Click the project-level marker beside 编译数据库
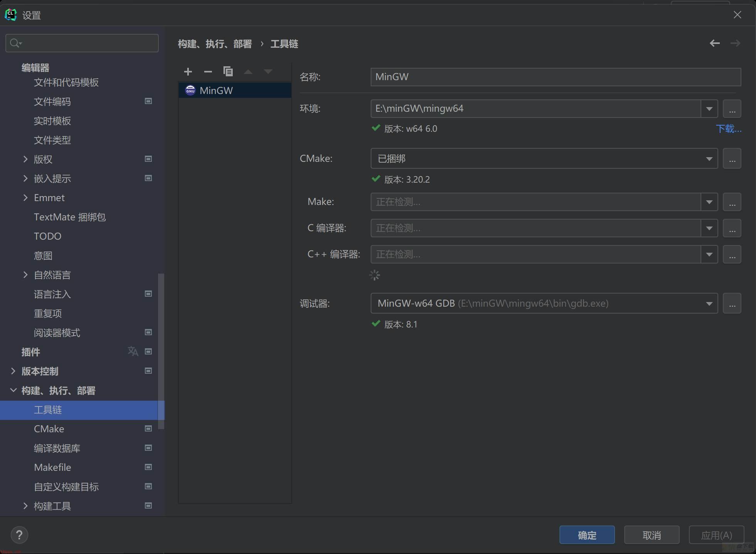 click(148, 448)
